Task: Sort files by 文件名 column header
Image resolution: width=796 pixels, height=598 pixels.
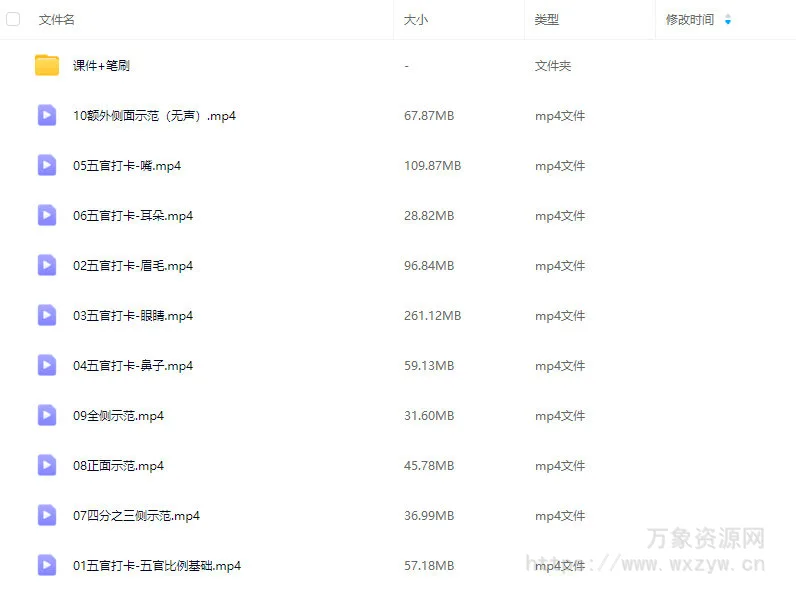Action: pyautogui.click(x=57, y=20)
